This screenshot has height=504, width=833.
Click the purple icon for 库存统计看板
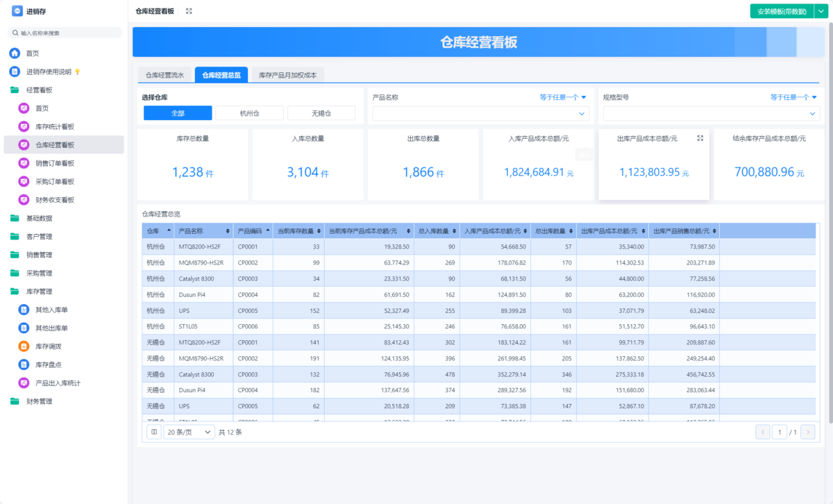pyautogui.click(x=24, y=126)
